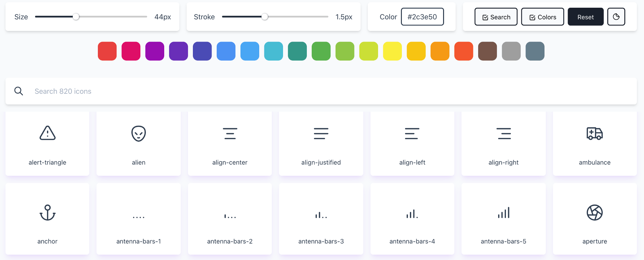Toggle the Search checkbox button
This screenshot has height=260, width=644.
pyautogui.click(x=496, y=17)
